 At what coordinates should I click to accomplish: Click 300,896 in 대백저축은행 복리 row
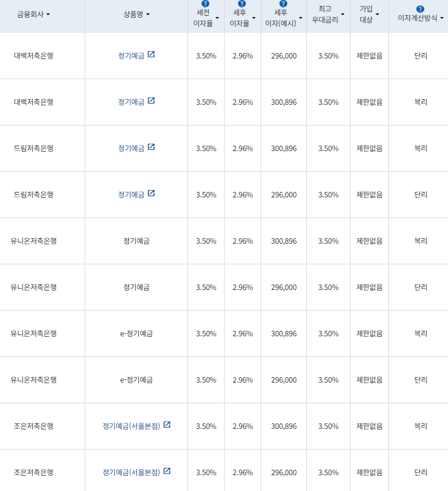(284, 102)
